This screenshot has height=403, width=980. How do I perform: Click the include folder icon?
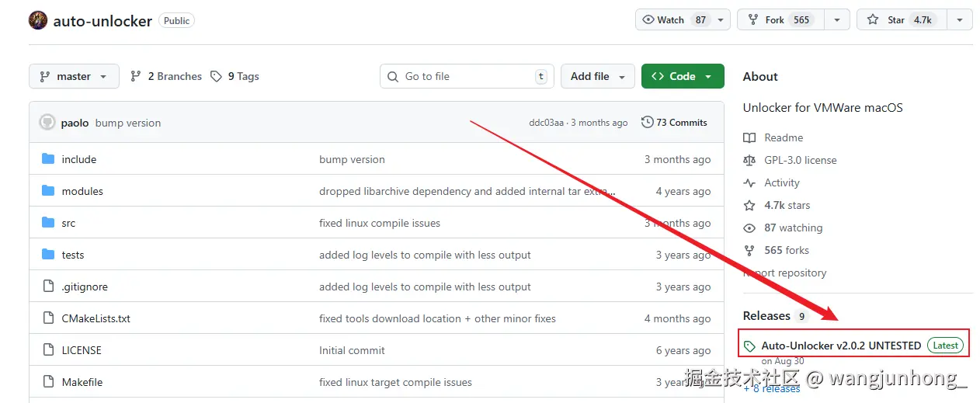pos(48,159)
